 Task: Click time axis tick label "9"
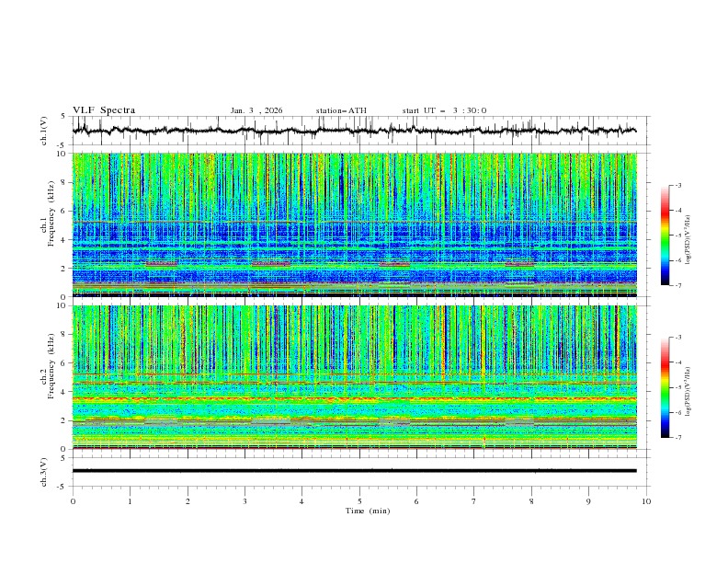tap(588, 501)
